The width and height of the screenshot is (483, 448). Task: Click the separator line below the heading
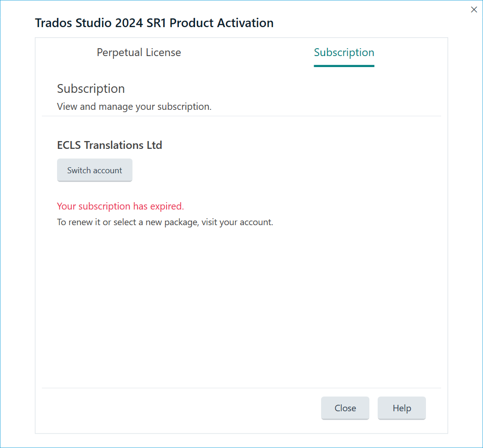point(241,117)
